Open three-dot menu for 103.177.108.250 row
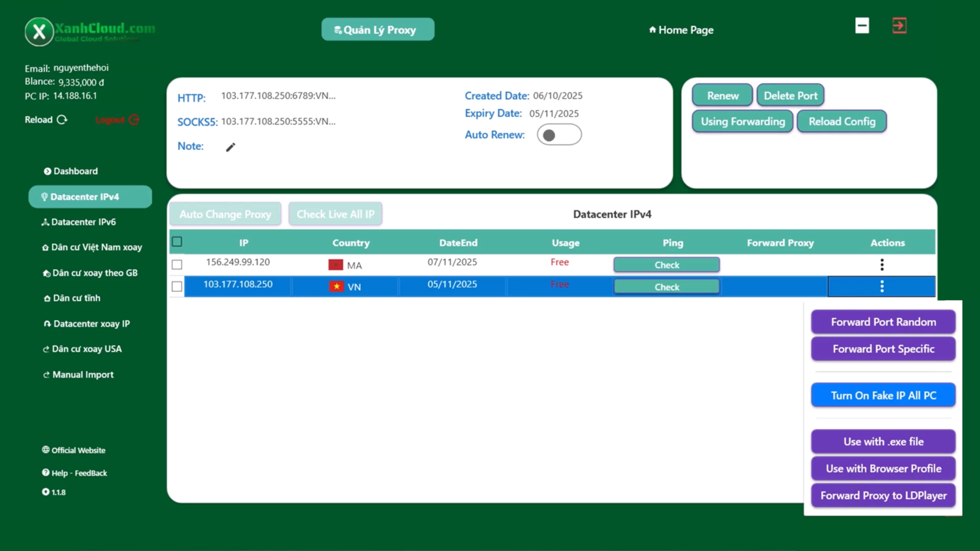Image resolution: width=980 pixels, height=551 pixels. coord(882,286)
